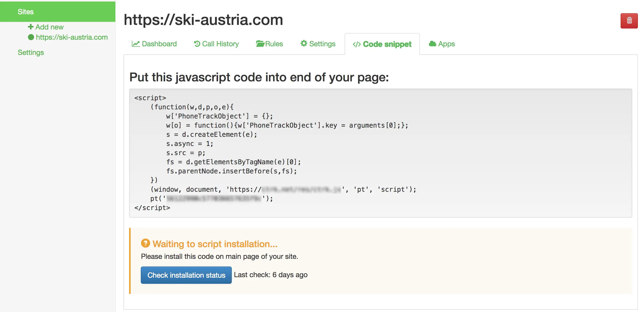The image size is (644, 312).
Task: Click the Code snippet brackets icon
Action: [x=357, y=44]
